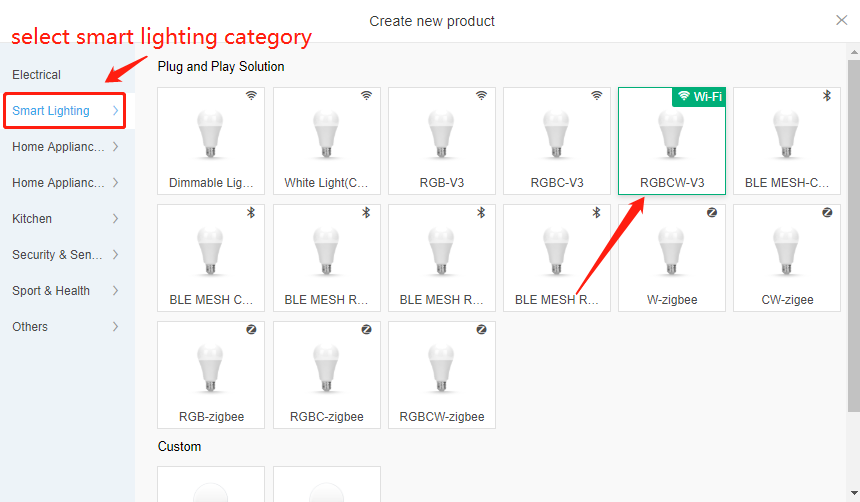
Task: Close the Create new product dialog
Action: point(841,20)
